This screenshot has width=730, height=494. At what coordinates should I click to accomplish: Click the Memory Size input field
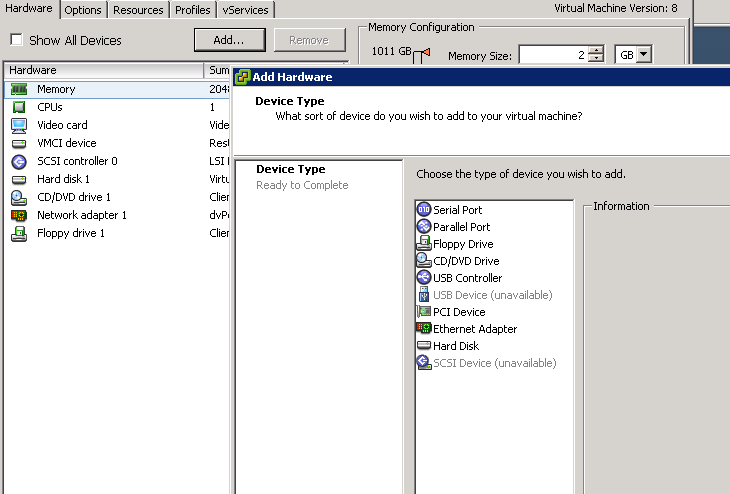(552, 55)
